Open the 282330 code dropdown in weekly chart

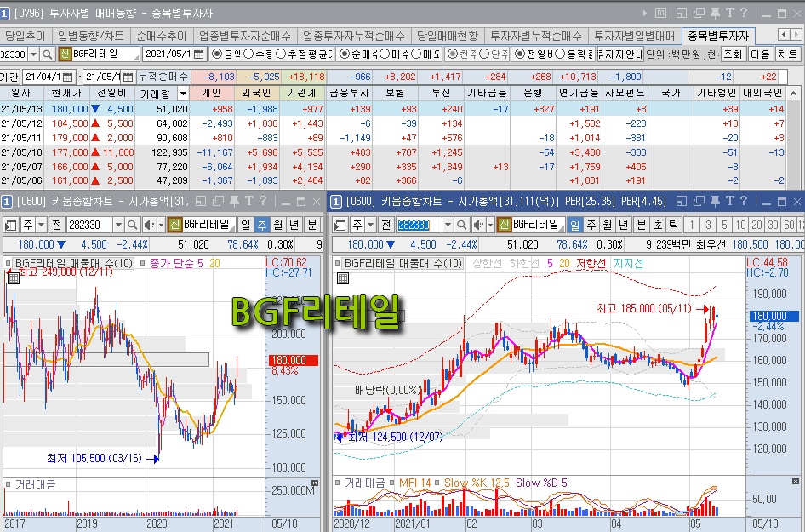tap(118, 225)
